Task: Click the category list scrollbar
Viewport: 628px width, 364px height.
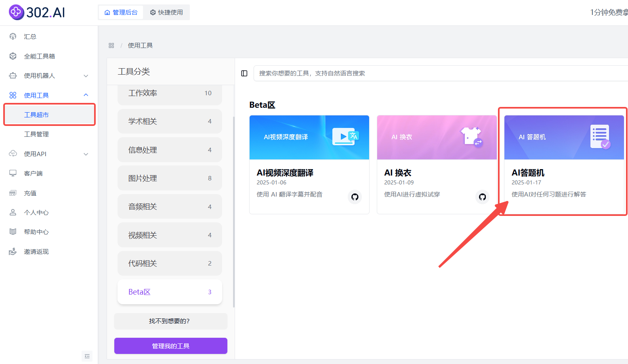Action: pos(234,212)
